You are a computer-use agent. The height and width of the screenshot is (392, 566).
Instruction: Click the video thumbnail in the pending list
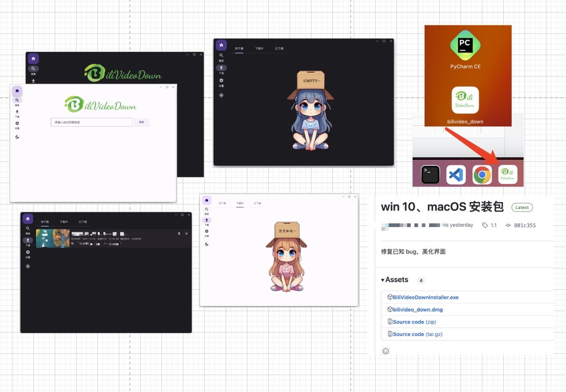53,238
